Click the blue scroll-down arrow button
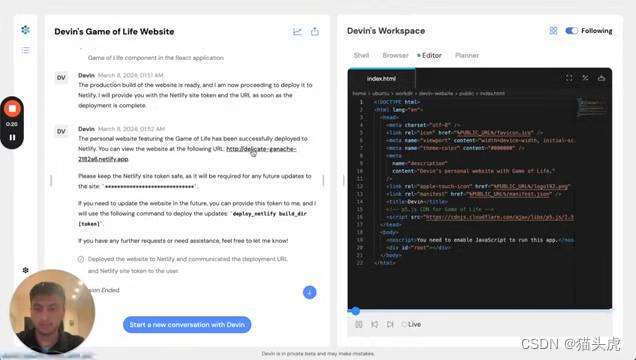Viewport: 636px width, 360px height. [309, 292]
